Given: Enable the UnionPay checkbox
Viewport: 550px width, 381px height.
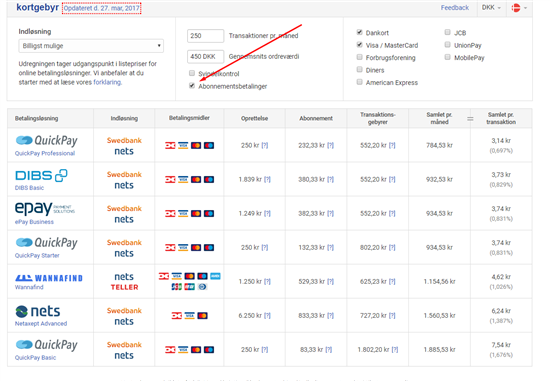Looking at the screenshot, I should tap(448, 45).
